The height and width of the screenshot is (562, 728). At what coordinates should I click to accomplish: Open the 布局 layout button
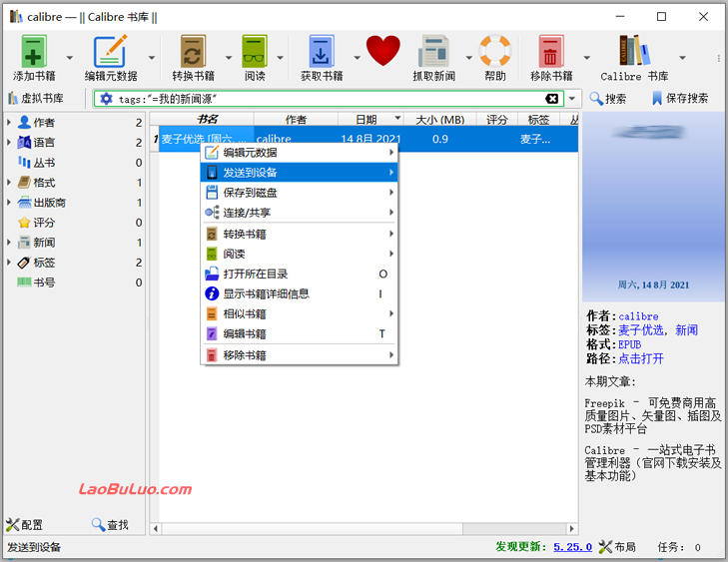[x=617, y=547]
